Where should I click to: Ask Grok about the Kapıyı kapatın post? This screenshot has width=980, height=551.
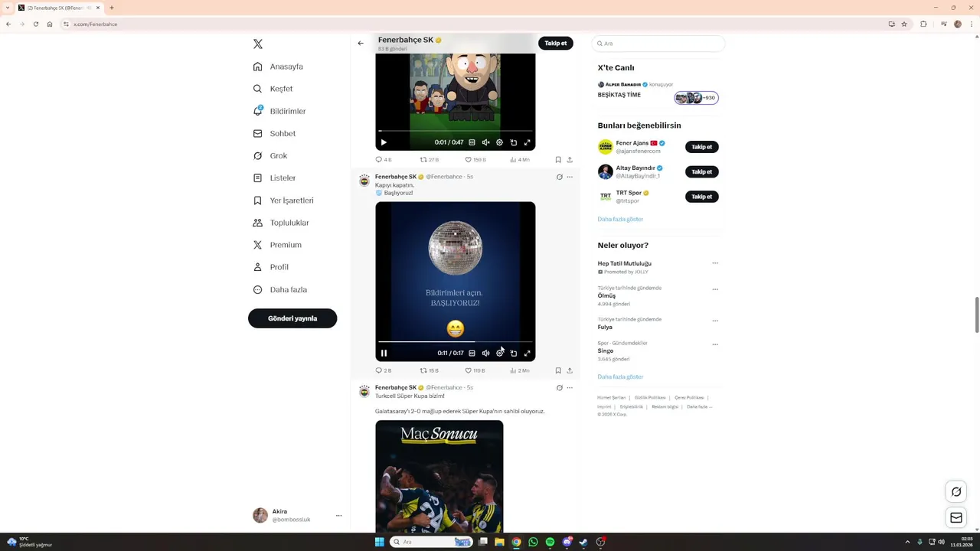pos(560,177)
